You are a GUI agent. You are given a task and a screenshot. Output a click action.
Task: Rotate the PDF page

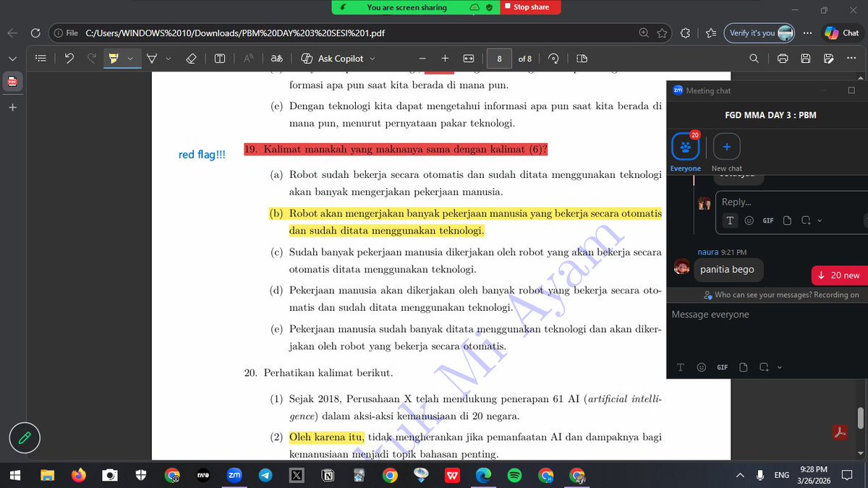(553, 59)
